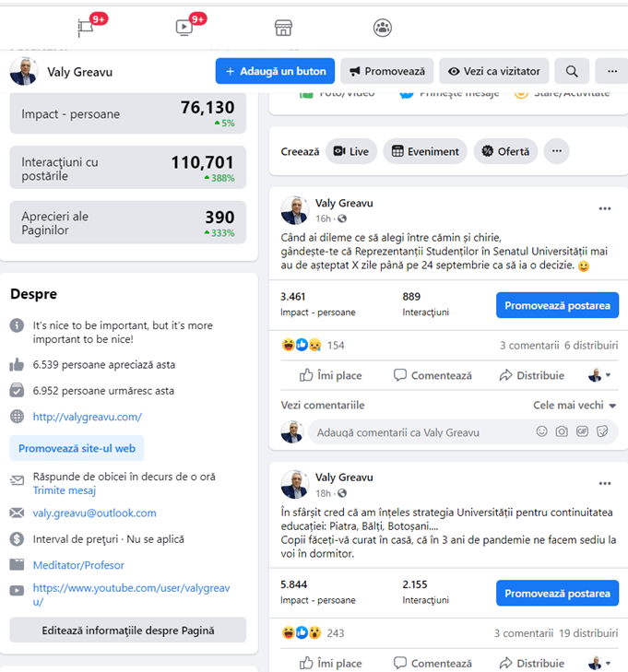Screen dimensions: 628x672
Task: Open the valygreavu.com website link
Action: [x=88, y=417]
